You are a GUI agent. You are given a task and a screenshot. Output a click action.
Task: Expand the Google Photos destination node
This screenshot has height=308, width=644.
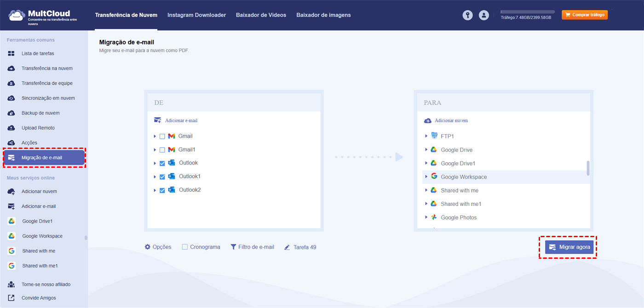pos(426,217)
